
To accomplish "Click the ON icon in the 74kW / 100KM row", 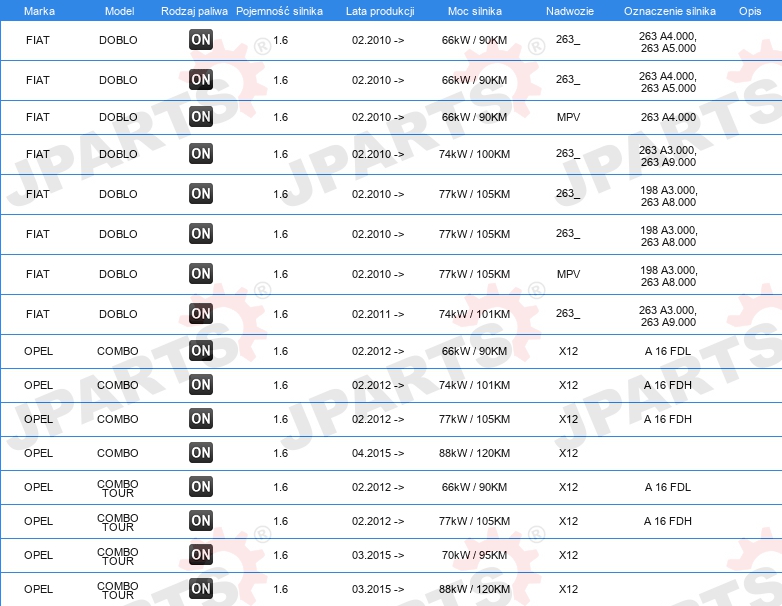I will 201,154.
